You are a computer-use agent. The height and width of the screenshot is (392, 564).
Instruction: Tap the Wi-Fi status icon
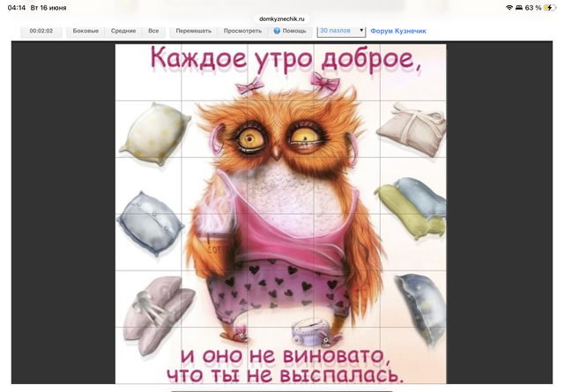[x=509, y=8]
